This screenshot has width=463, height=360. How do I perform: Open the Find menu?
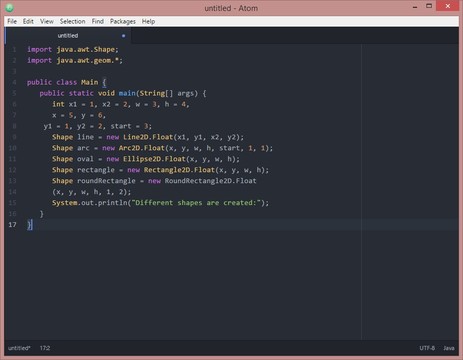[98, 21]
